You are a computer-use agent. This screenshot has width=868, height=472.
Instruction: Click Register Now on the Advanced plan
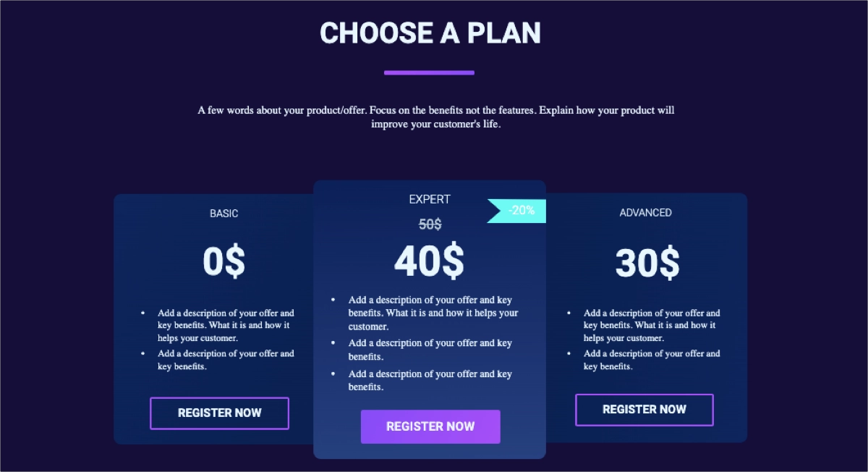click(644, 409)
